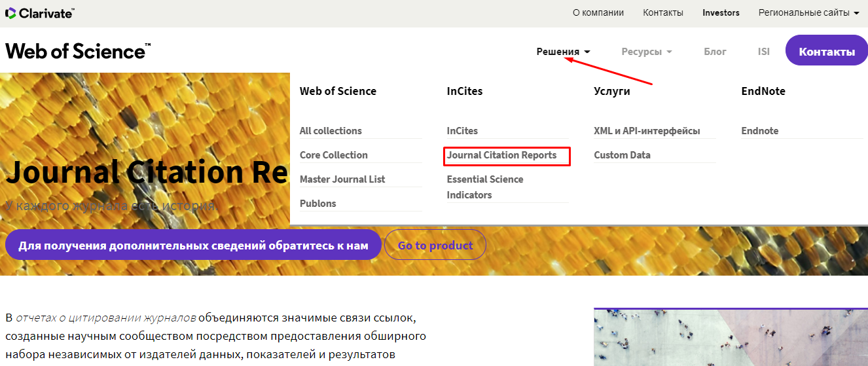
Task: Click the purple contact us for details button
Action: click(x=193, y=246)
